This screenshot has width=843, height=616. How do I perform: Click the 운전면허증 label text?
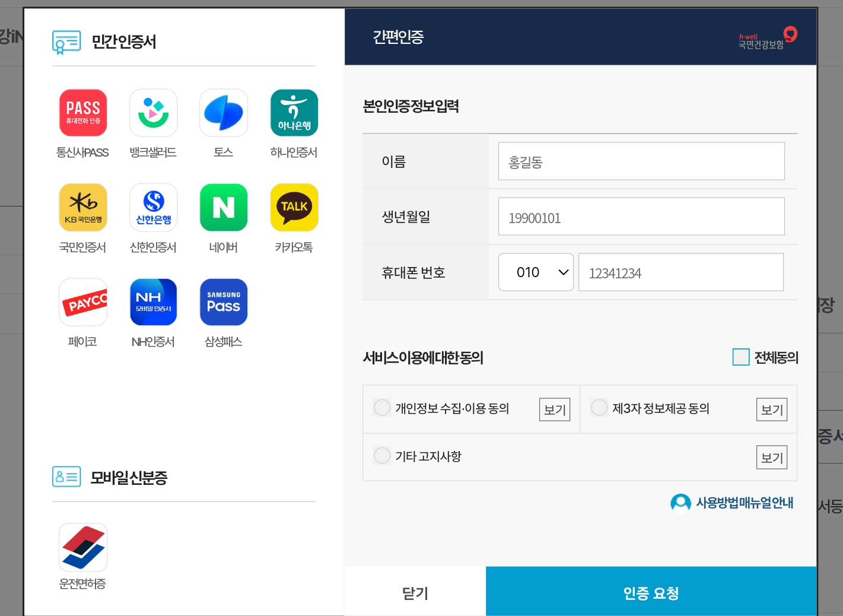[82, 583]
